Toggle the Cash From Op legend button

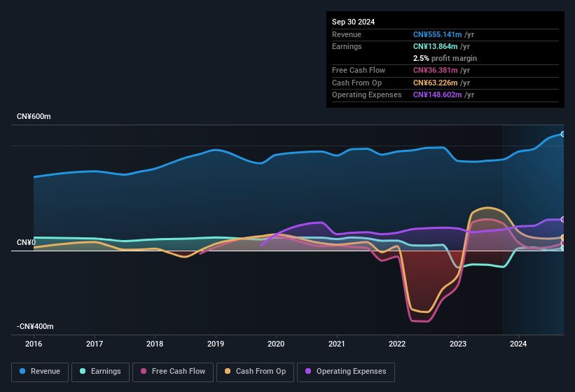pyautogui.click(x=255, y=372)
